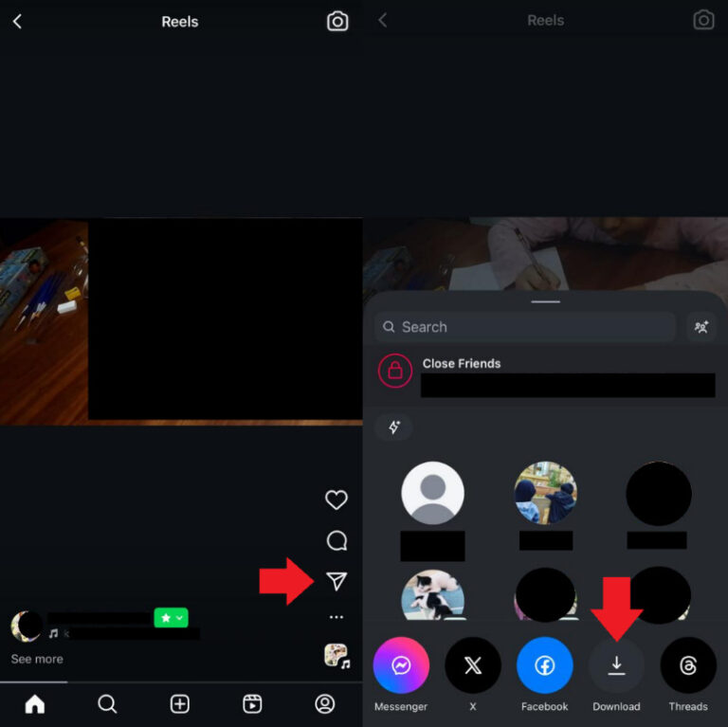The width and height of the screenshot is (728, 727).
Task: Open the camera icon in left Reels header
Action: [x=337, y=22]
